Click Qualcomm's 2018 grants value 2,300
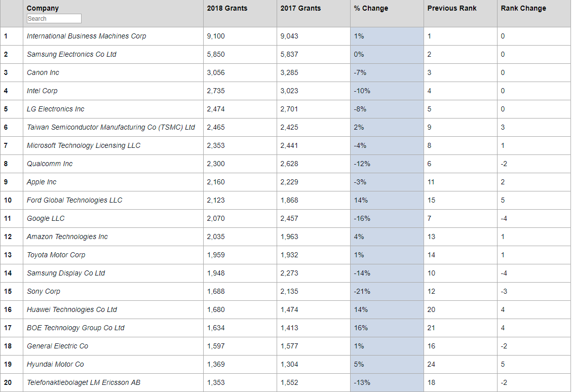The image size is (572, 392). coord(216,164)
